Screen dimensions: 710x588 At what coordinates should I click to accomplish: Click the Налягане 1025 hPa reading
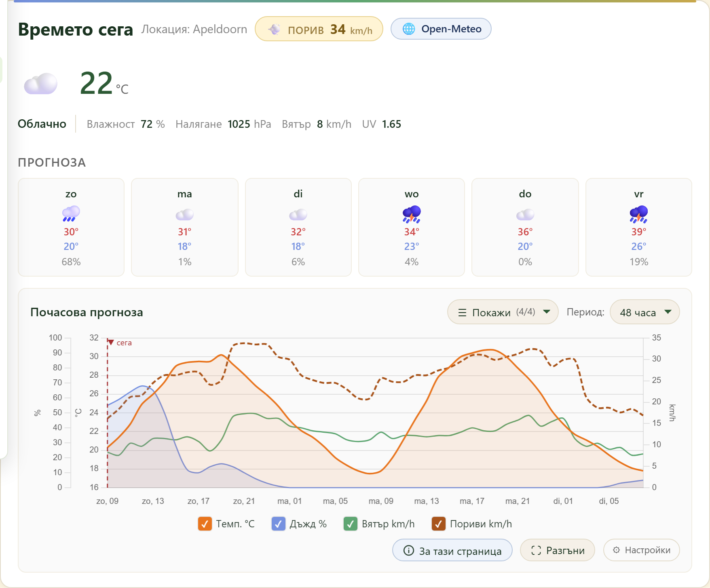pos(223,124)
